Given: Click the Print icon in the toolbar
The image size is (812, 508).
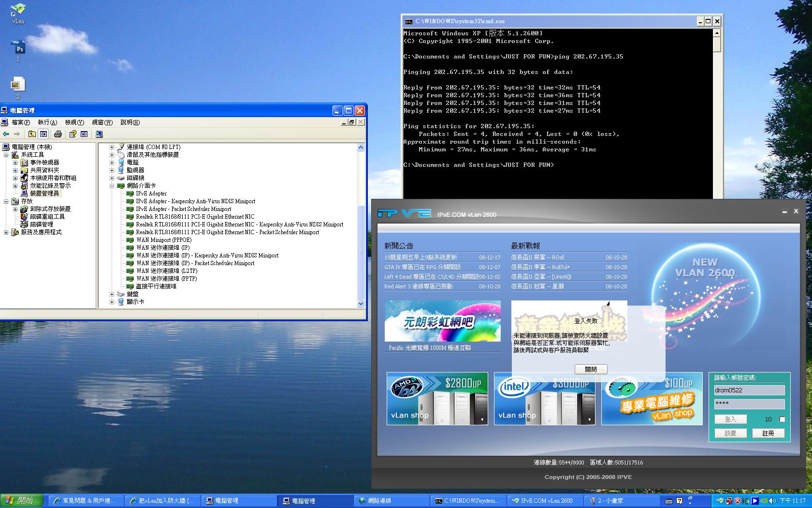Looking at the screenshot, I should tap(58, 134).
